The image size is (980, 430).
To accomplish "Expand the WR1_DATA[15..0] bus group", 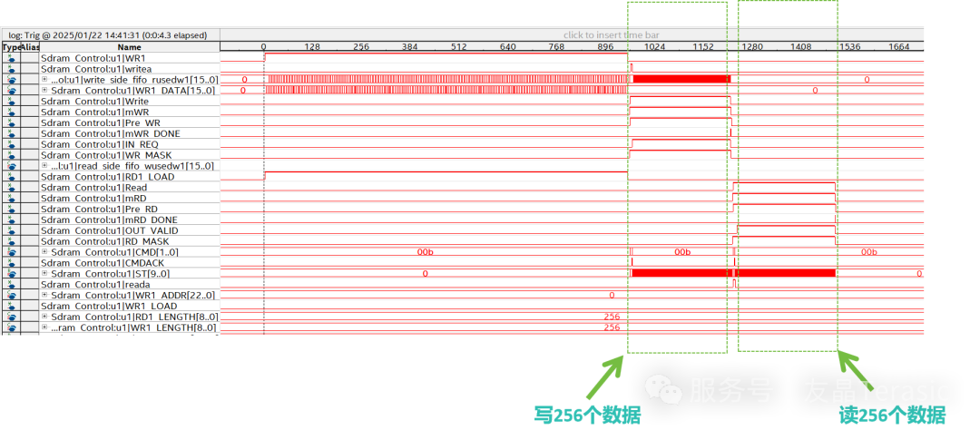I will [x=44, y=91].
